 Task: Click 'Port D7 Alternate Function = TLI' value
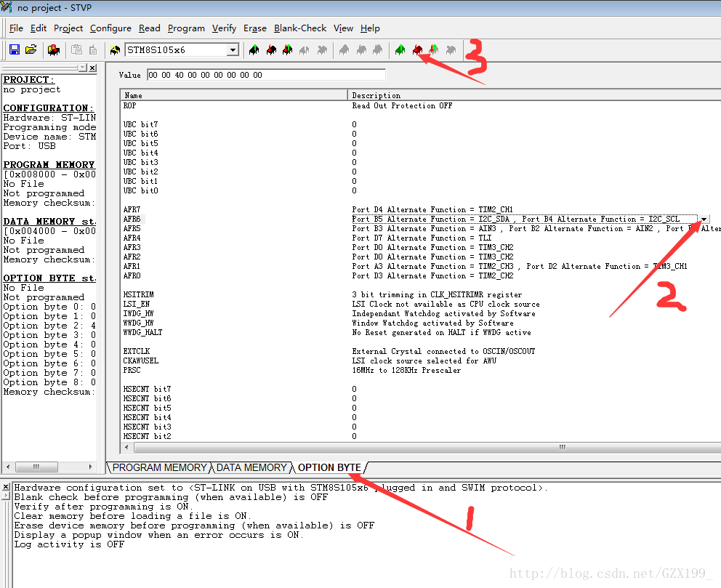click(422, 238)
